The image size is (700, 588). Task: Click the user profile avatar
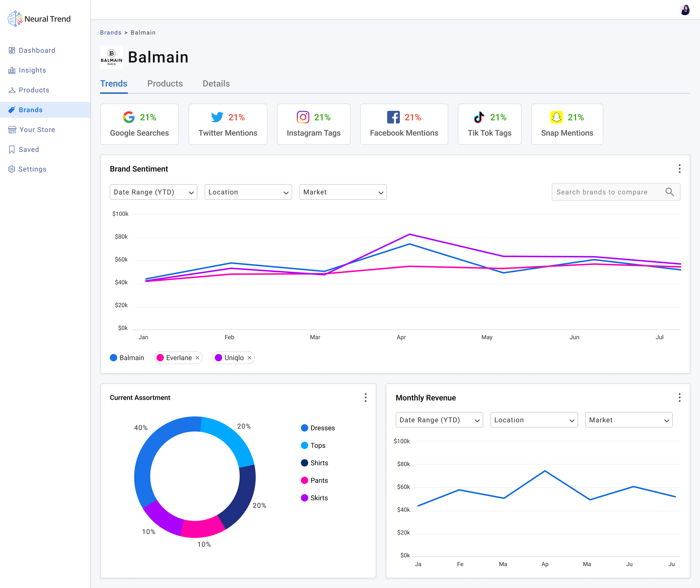click(x=685, y=10)
